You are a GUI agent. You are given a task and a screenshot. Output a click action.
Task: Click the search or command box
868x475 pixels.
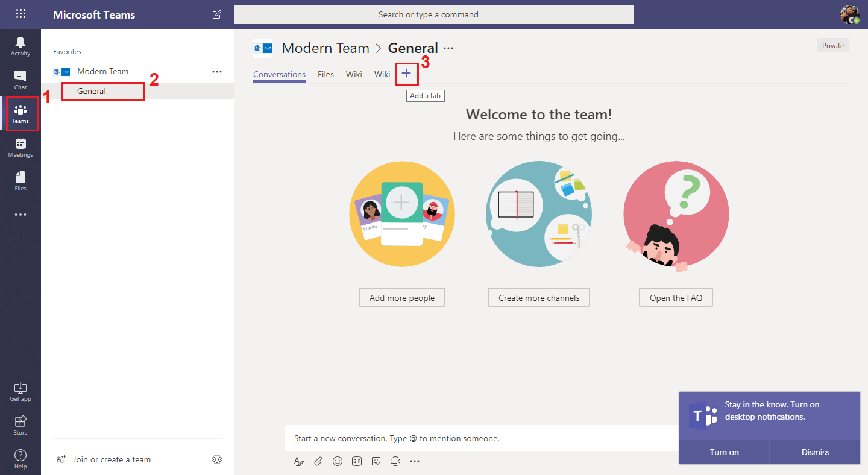[x=433, y=14]
